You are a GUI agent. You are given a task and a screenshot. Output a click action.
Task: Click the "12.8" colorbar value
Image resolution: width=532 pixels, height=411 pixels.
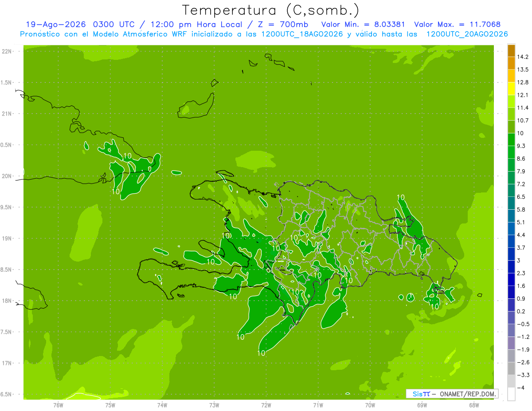[523, 82]
